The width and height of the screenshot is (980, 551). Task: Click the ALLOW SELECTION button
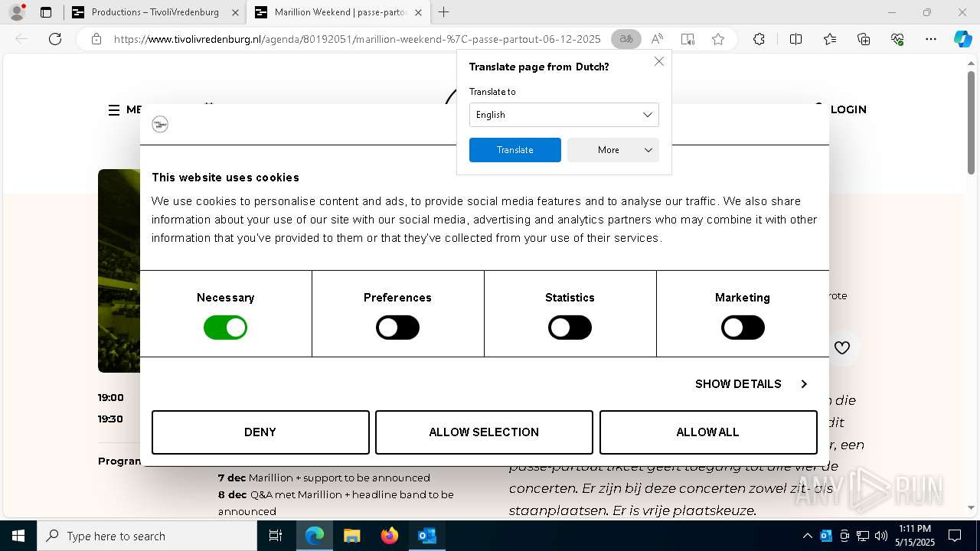tap(484, 432)
